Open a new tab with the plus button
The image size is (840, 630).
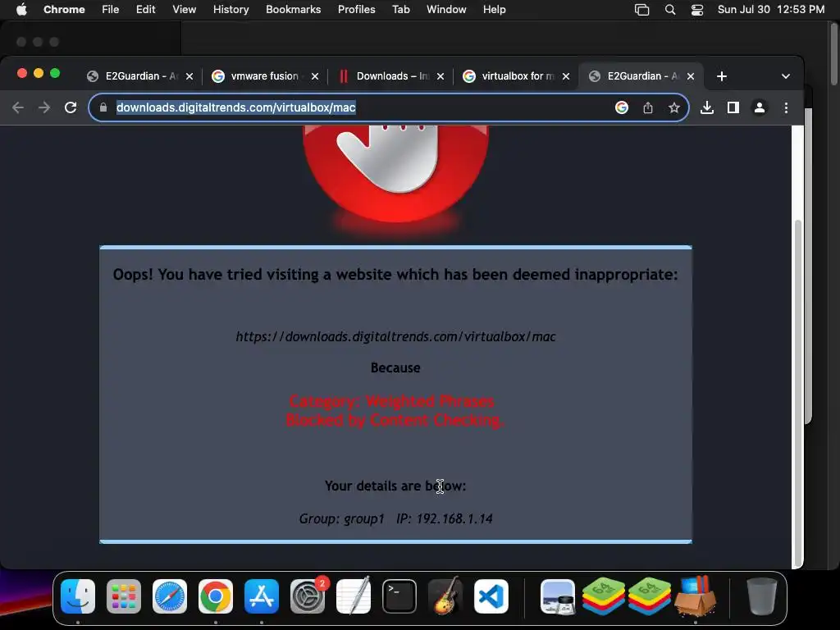pyautogui.click(x=722, y=76)
